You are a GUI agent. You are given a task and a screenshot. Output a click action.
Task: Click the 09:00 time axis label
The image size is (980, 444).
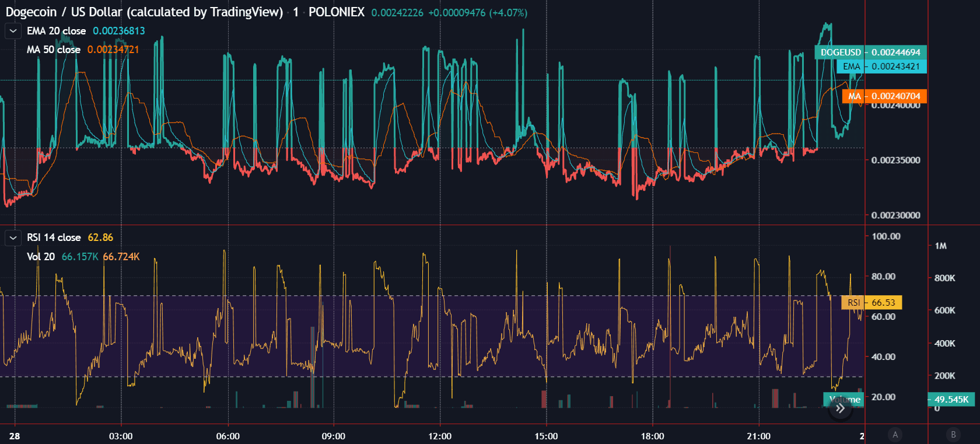333,436
